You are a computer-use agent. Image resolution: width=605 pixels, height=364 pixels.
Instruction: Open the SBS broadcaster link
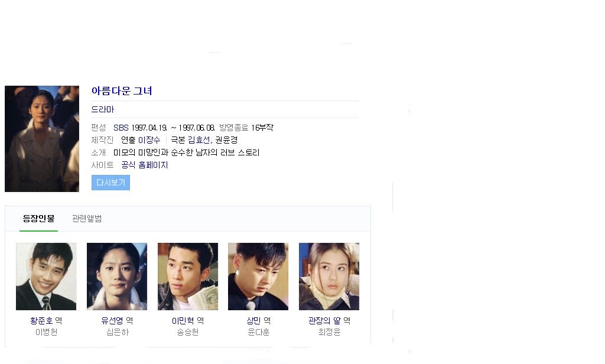[x=121, y=128]
